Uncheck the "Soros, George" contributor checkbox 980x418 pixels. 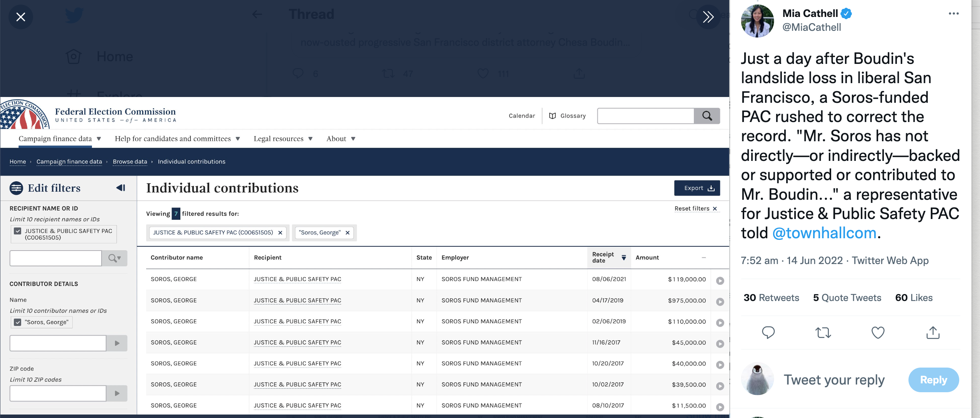pyautogui.click(x=17, y=322)
